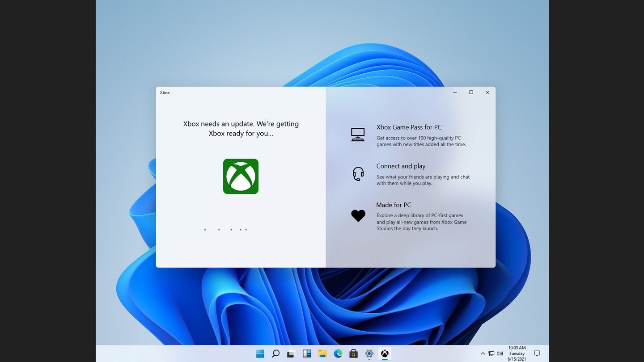The width and height of the screenshot is (644, 362).
Task: Mute sound via the speaker icon in system tray
Action: pyautogui.click(x=500, y=354)
